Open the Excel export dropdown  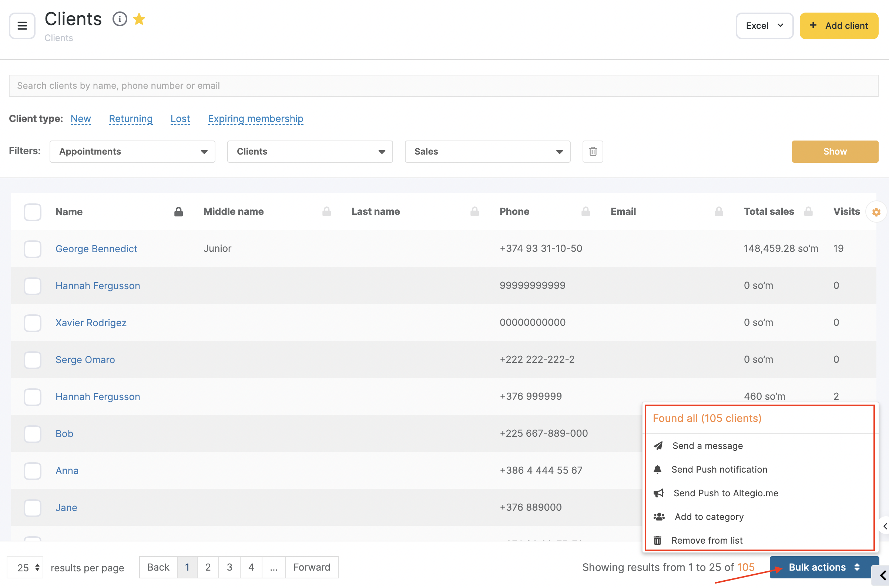(x=764, y=26)
